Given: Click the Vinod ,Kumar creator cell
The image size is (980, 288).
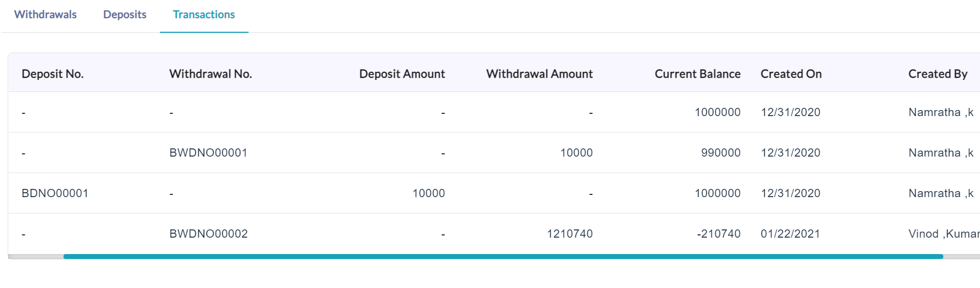Looking at the screenshot, I should tap(944, 234).
